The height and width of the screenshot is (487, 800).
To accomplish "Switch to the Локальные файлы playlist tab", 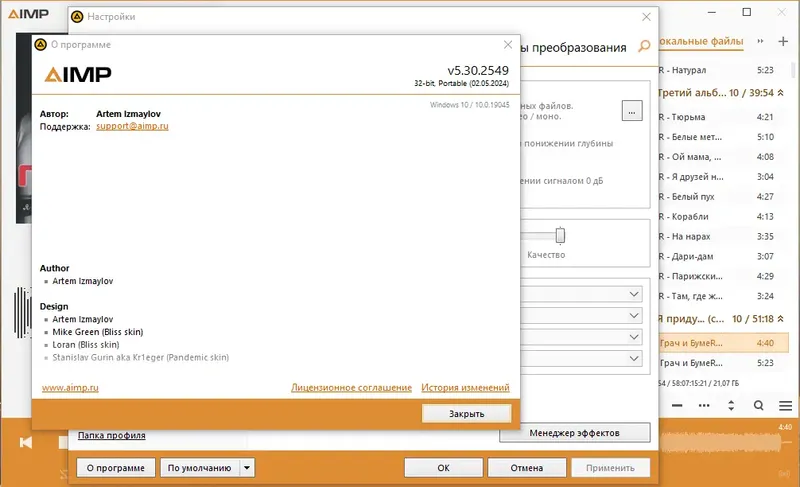I will (x=701, y=41).
